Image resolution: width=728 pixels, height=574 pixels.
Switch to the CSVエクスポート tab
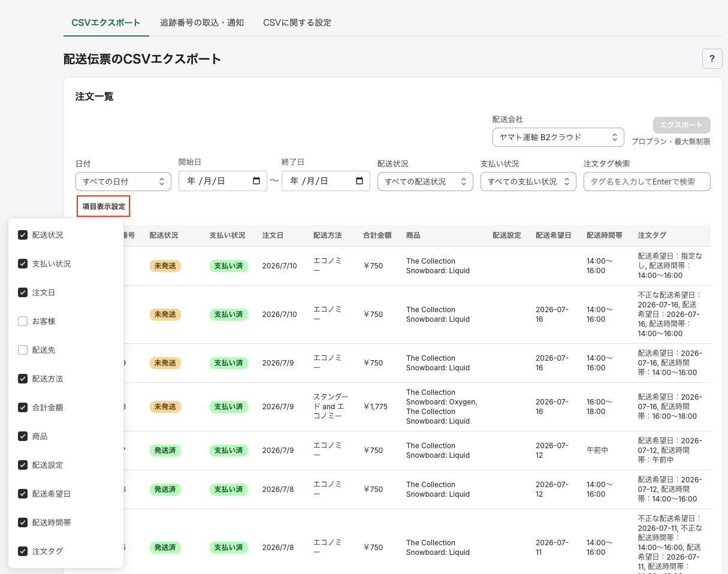[x=106, y=23]
